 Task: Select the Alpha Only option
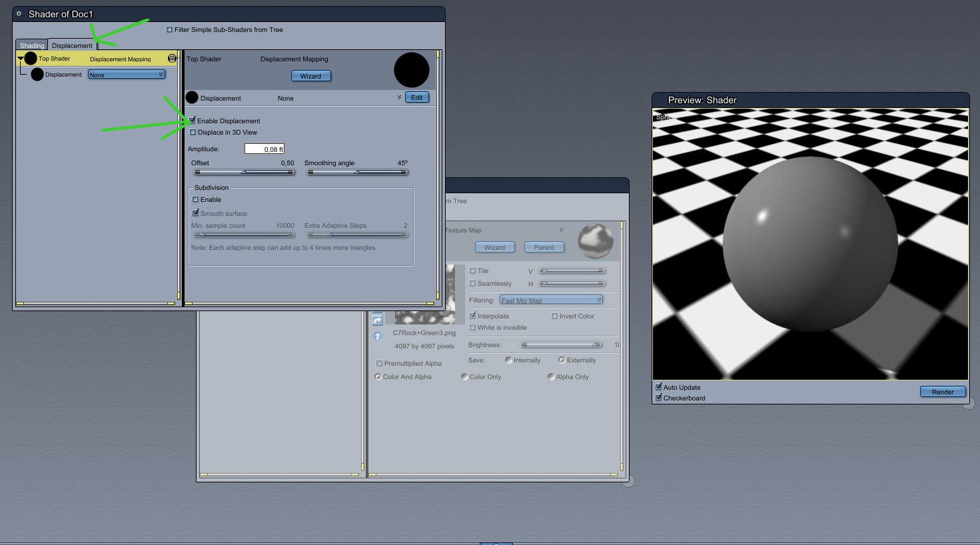(x=551, y=377)
